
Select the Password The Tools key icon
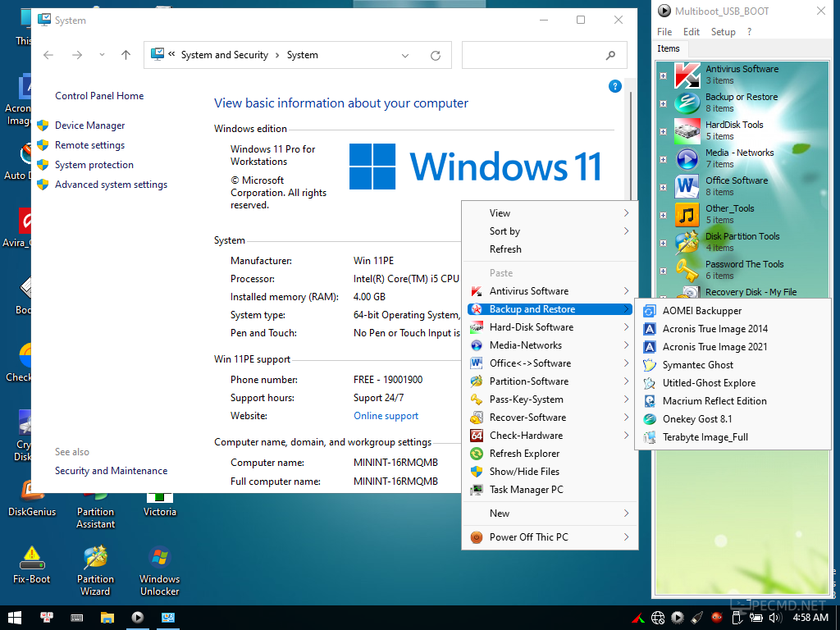pos(687,270)
